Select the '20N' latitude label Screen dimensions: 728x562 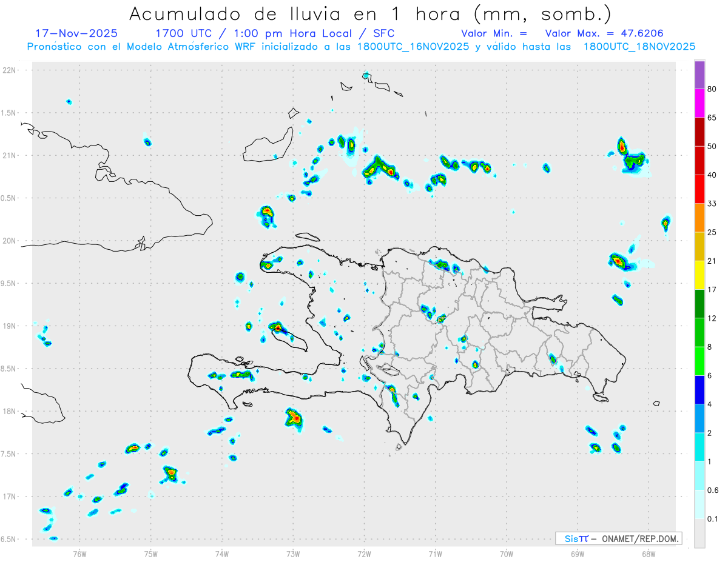[9, 241]
